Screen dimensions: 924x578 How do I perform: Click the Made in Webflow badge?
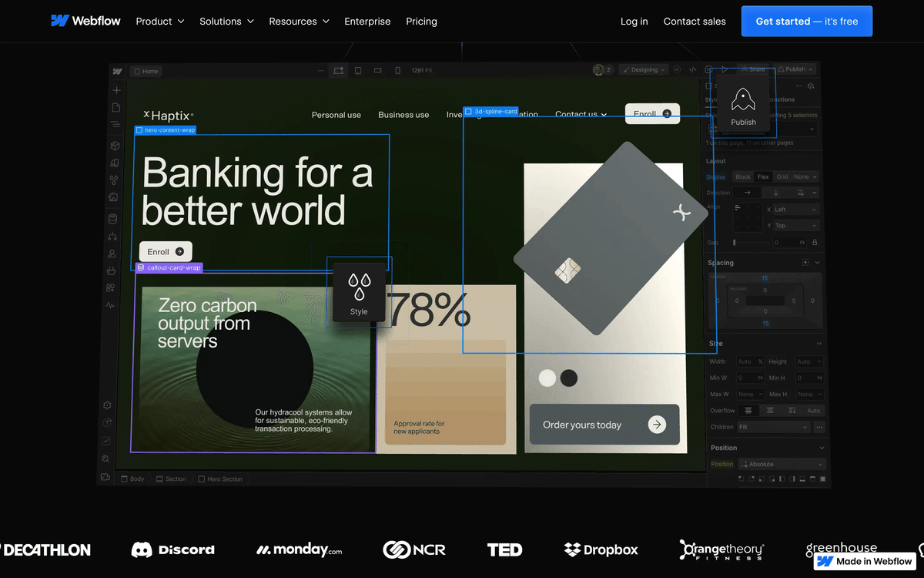click(x=865, y=561)
